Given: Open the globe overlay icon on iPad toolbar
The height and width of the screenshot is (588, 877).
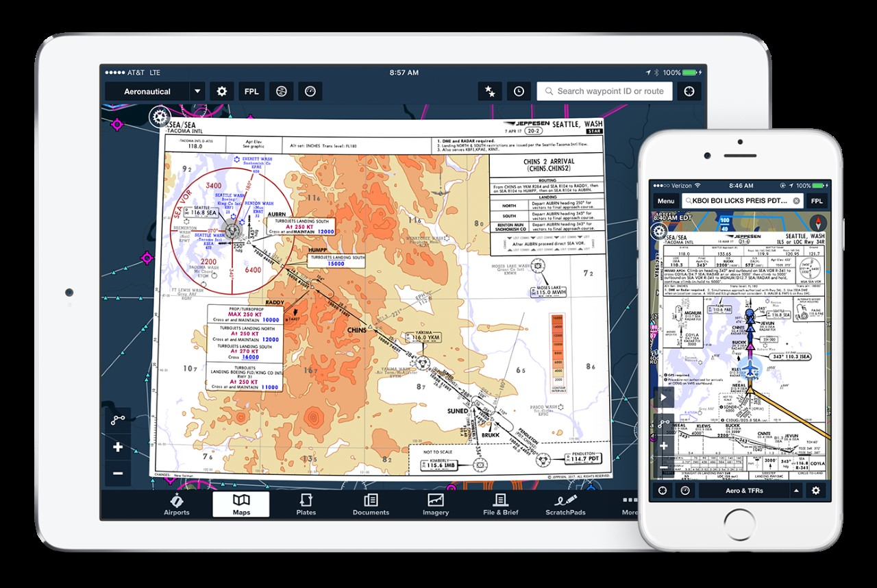Looking at the screenshot, I should tap(281, 91).
